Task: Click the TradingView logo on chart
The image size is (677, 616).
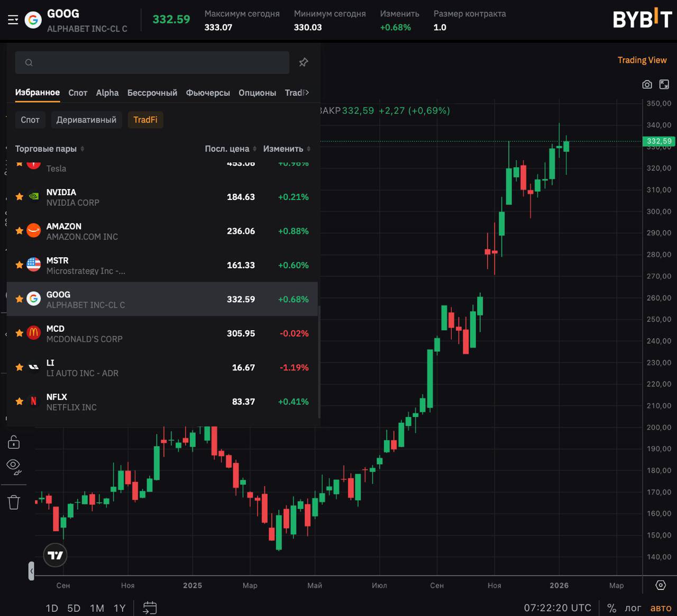Action: pos(55,555)
